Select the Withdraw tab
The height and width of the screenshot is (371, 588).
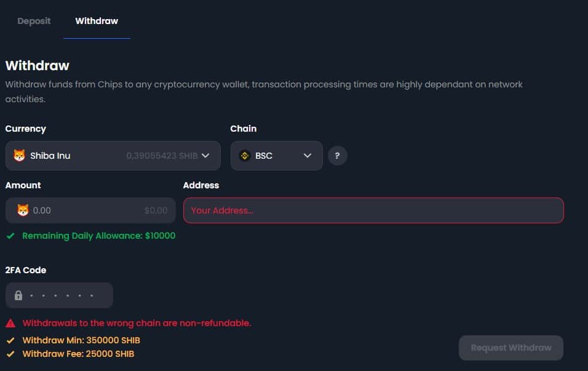(97, 21)
